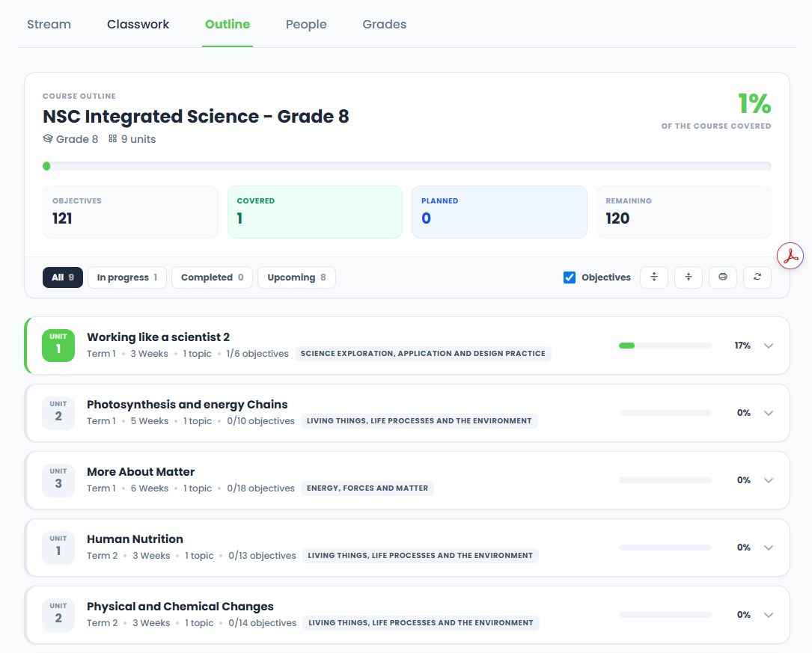Expand the Human Nutrition unit chevron
Image resolution: width=812 pixels, height=653 pixels.
pyautogui.click(x=769, y=548)
